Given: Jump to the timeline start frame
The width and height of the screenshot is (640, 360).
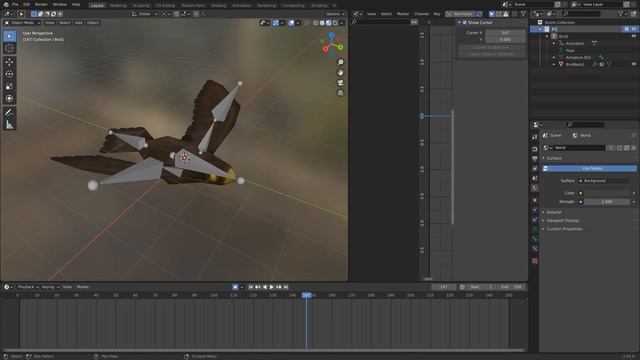Looking at the screenshot, I should (x=251, y=287).
